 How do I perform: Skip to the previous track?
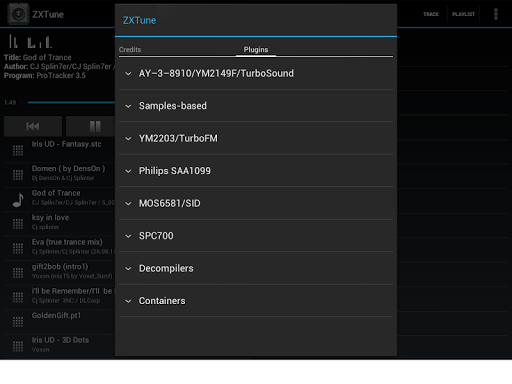[33, 126]
